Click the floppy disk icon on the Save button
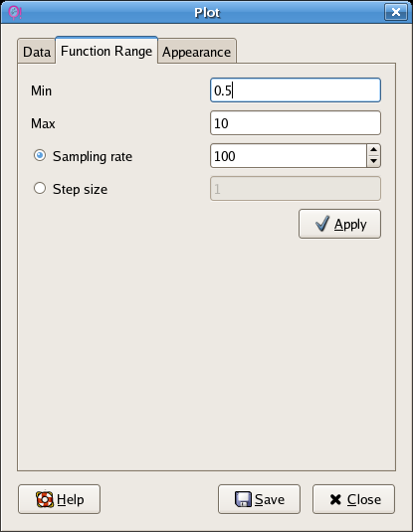This screenshot has height=532, width=413. point(243,499)
